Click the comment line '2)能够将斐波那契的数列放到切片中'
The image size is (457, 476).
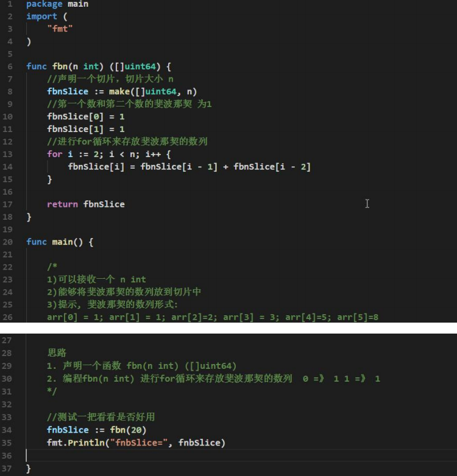click(x=124, y=292)
